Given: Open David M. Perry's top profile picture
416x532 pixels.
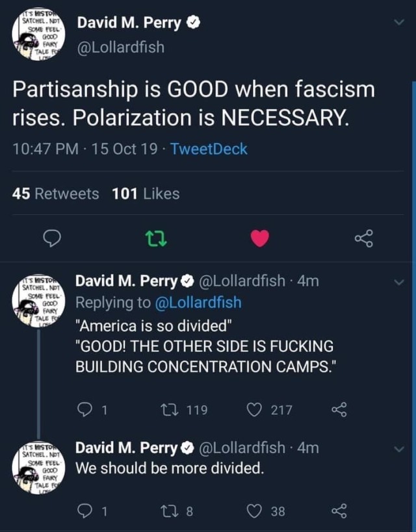Looking at the screenshot, I should pos(37,36).
